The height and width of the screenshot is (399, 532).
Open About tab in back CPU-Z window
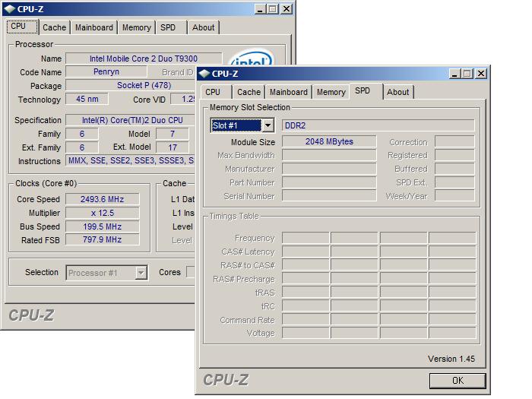pyautogui.click(x=203, y=27)
